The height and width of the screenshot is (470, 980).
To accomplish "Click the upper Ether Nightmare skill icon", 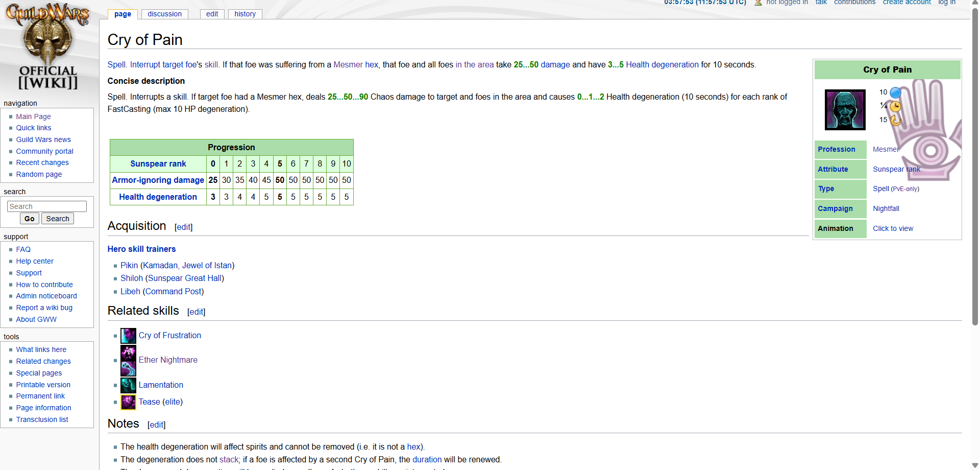I will (128, 353).
